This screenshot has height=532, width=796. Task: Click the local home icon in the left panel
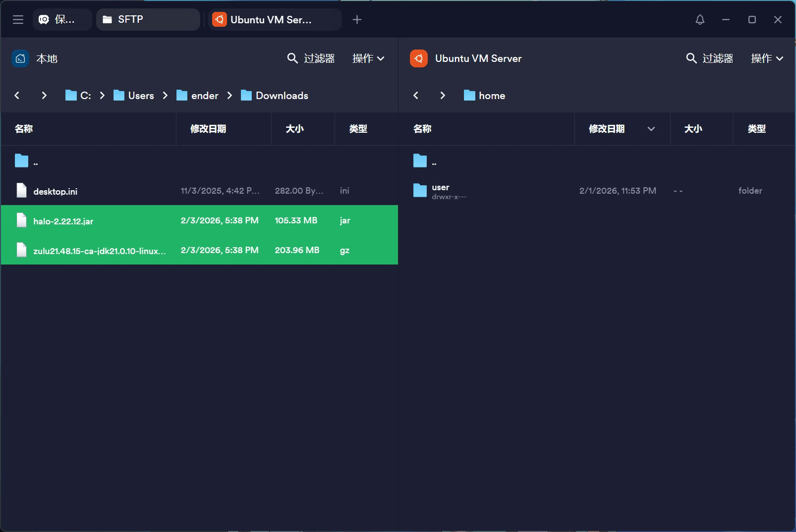20,58
